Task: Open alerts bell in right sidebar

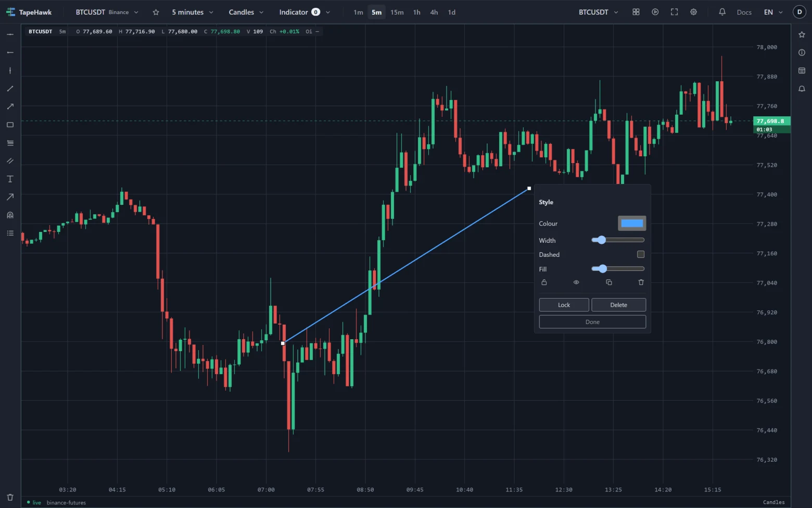Action: pyautogui.click(x=802, y=89)
